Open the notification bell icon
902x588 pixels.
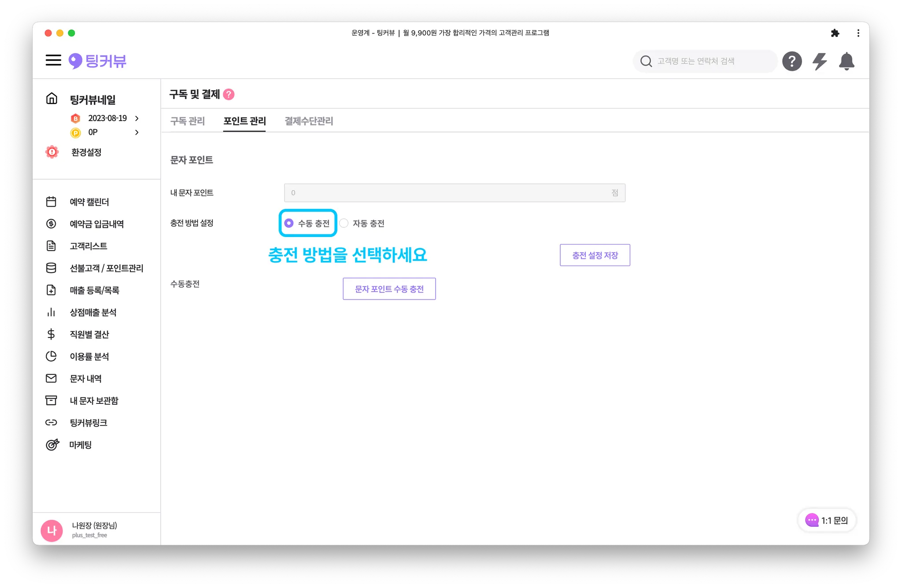(847, 61)
